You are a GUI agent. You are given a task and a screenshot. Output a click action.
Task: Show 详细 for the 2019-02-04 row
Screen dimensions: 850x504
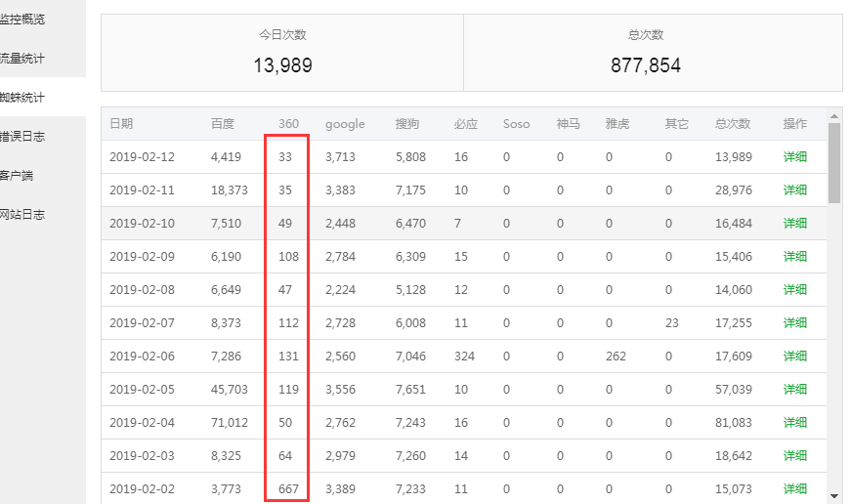[x=795, y=423]
